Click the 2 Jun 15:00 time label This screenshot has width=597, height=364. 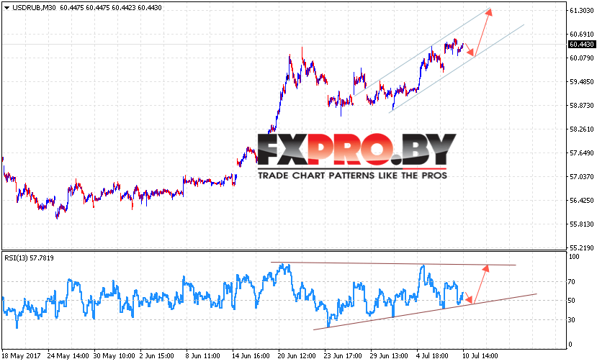point(156,356)
